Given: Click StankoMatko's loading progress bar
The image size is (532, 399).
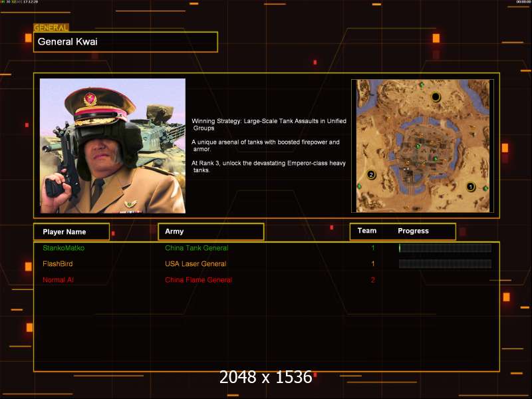Looking at the screenshot, I should coord(445,248).
